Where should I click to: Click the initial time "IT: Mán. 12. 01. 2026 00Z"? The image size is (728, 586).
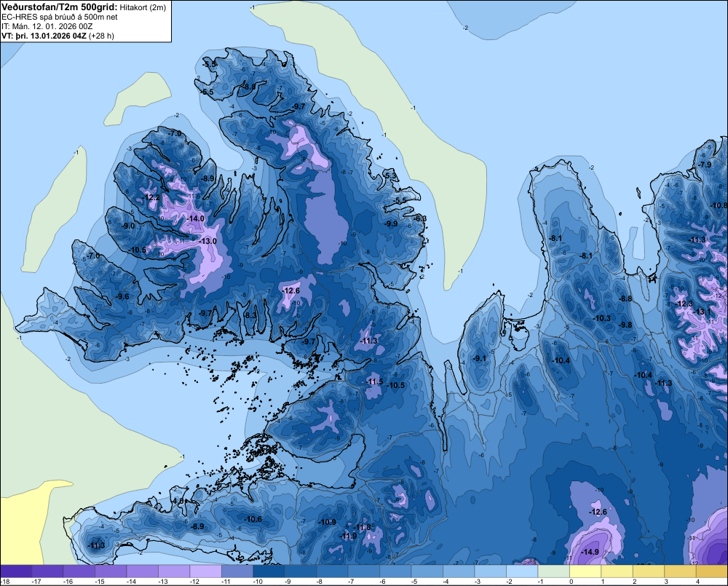coord(47,26)
